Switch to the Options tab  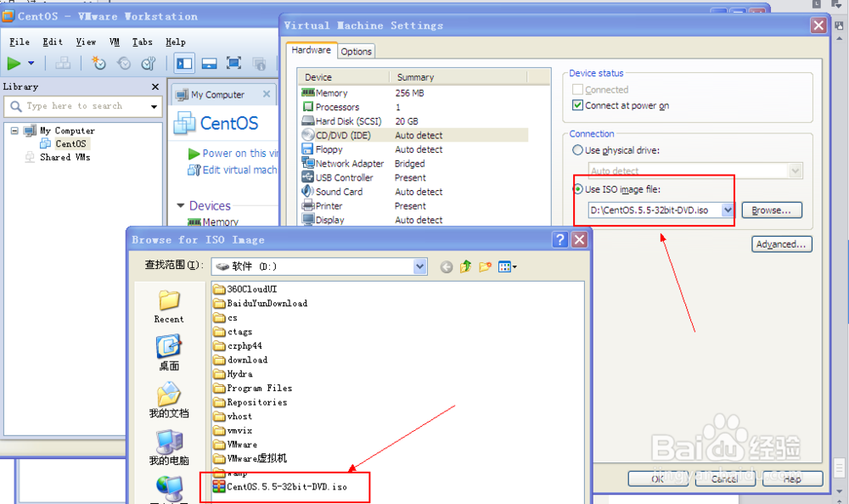357,52
